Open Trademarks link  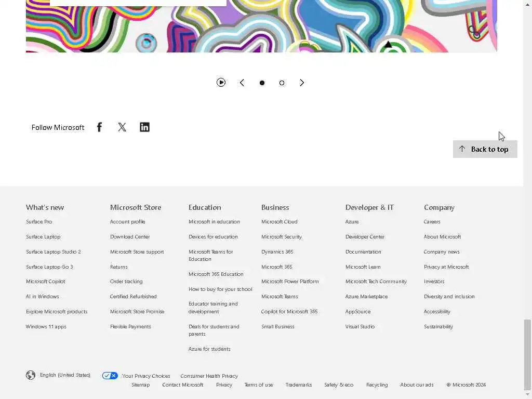(x=299, y=385)
